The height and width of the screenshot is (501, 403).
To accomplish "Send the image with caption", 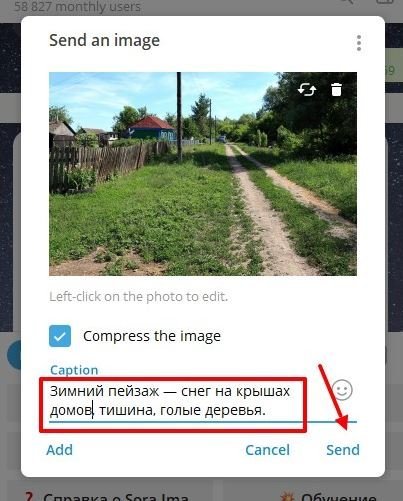I will (x=343, y=450).
